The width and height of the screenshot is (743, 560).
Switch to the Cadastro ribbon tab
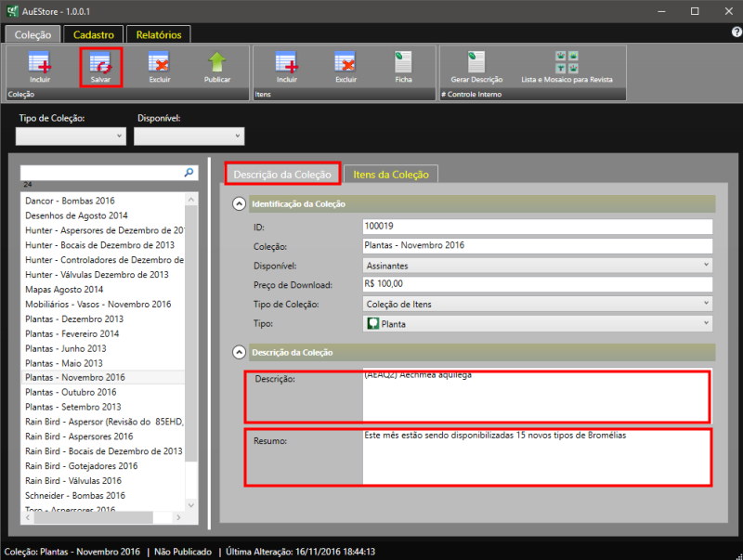click(x=94, y=34)
